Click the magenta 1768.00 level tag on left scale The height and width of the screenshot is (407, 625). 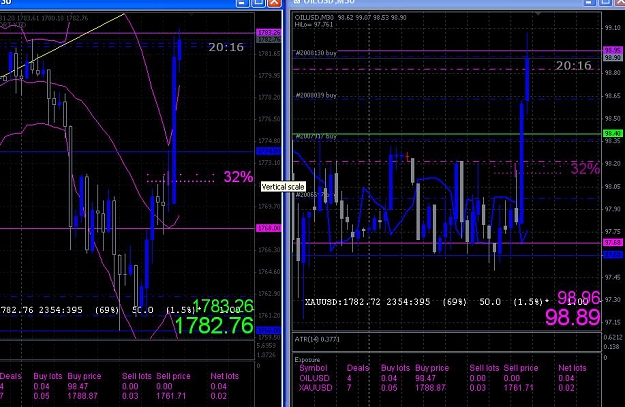tap(269, 228)
